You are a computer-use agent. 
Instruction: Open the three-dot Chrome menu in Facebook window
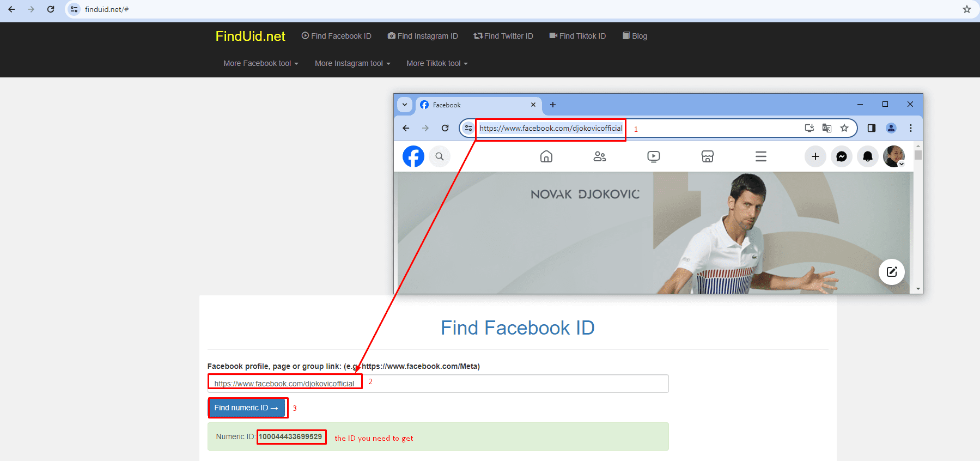911,128
